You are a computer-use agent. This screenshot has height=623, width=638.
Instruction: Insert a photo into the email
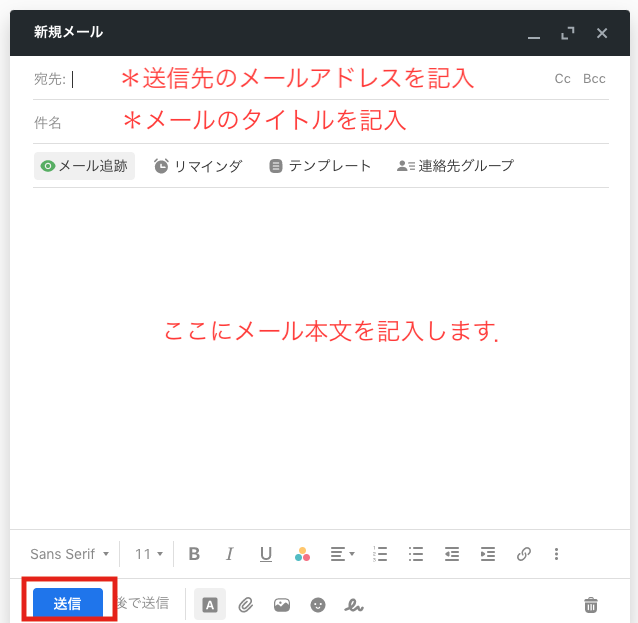click(x=282, y=604)
